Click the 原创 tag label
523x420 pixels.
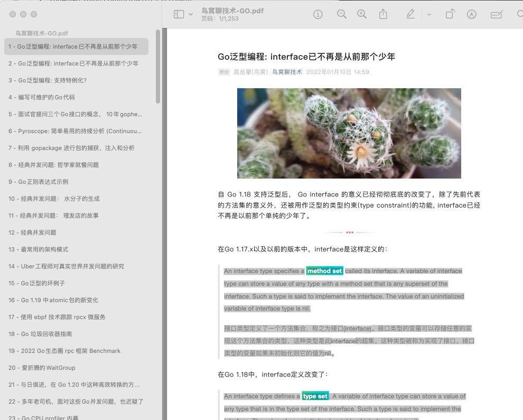click(x=224, y=72)
